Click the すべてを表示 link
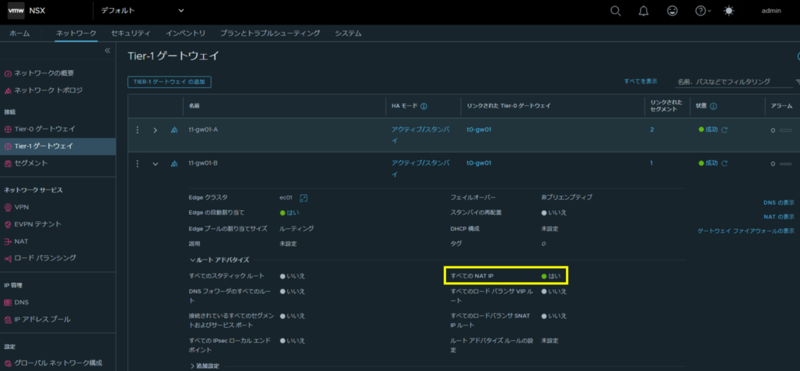Image resolution: width=800 pixels, height=371 pixels. 641,81
